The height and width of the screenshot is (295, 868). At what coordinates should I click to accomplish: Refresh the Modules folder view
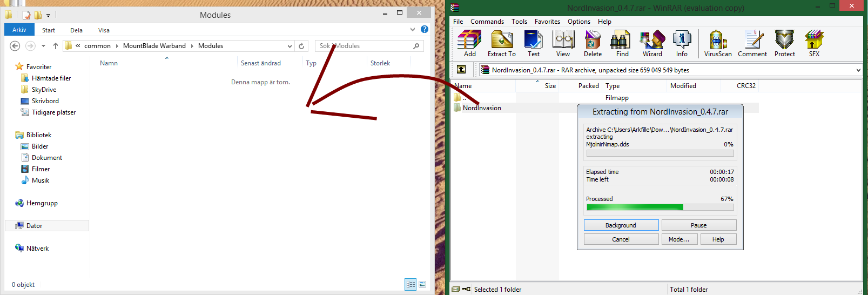302,46
